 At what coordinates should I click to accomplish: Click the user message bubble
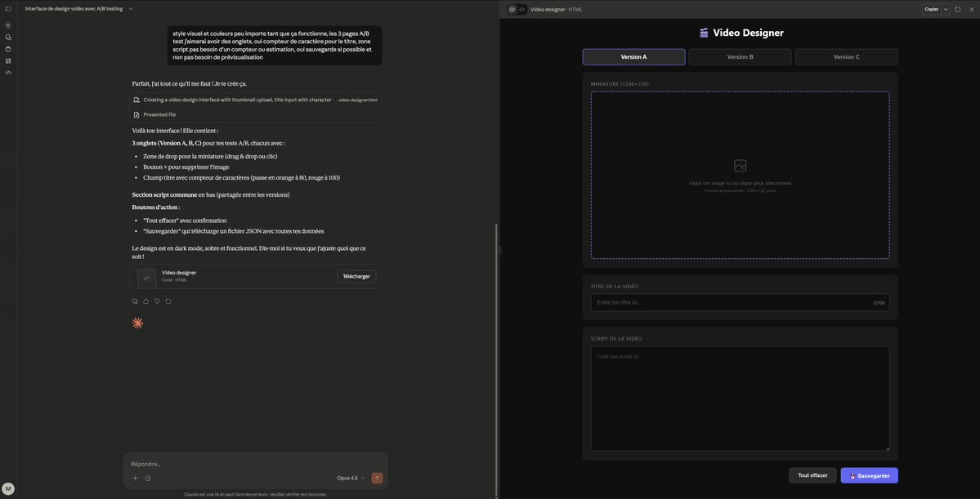pos(275,45)
